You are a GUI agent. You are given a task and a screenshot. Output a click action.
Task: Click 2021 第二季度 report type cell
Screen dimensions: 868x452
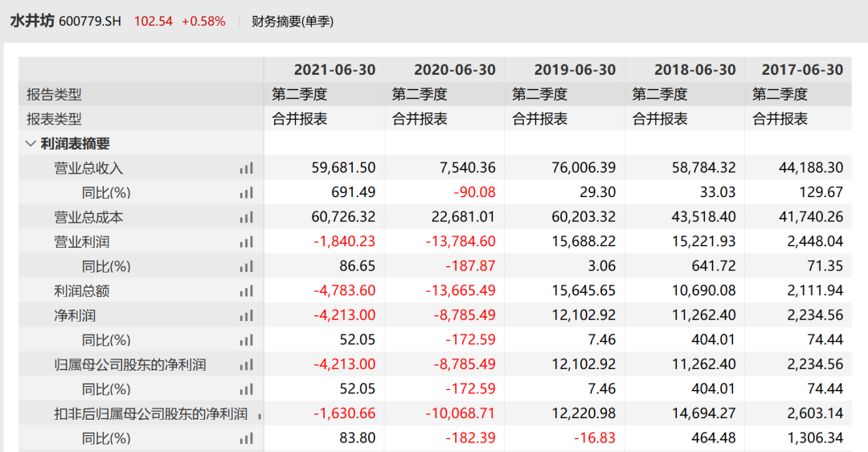300,95
